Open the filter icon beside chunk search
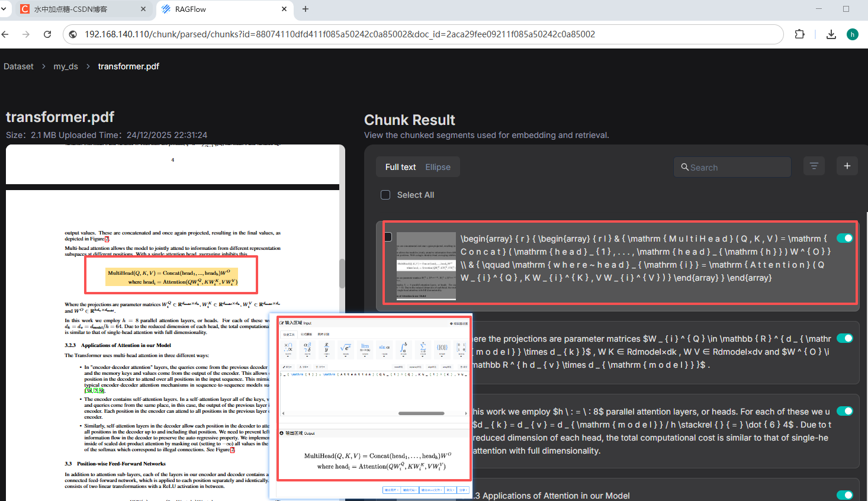 click(x=814, y=166)
